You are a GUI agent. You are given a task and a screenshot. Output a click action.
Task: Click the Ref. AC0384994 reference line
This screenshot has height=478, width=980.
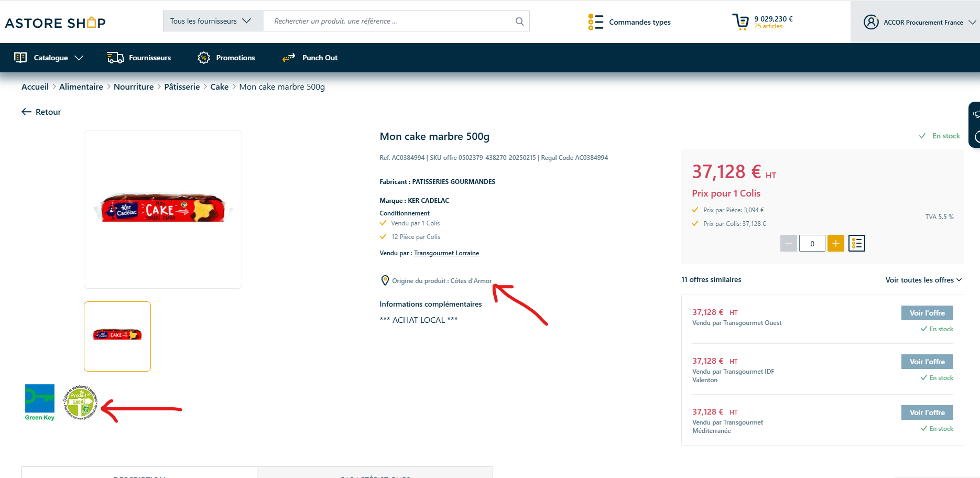click(494, 158)
